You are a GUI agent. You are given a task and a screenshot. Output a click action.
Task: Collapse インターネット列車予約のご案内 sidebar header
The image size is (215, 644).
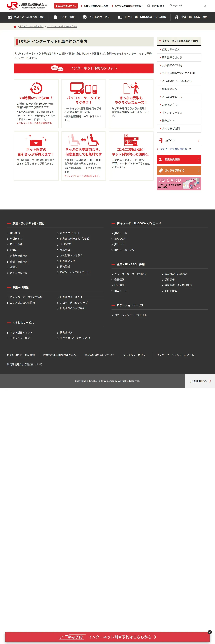(179, 41)
